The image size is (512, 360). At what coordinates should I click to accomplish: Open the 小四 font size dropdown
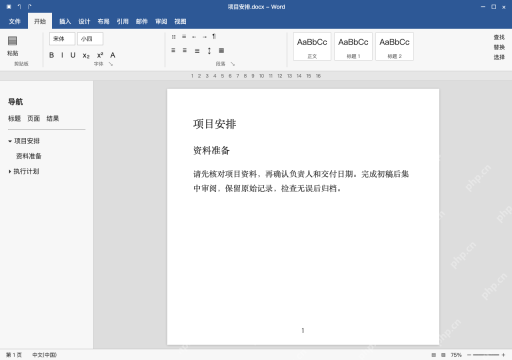tap(90, 39)
